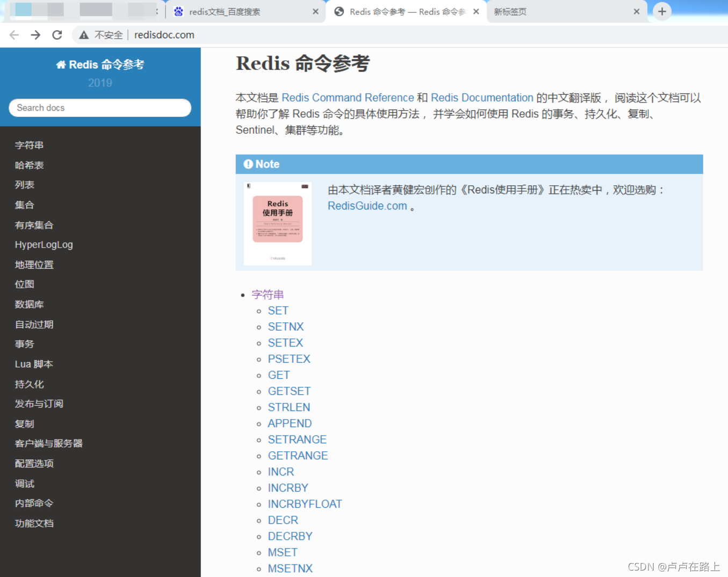The image size is (728, 577).
Task: Open 调试 in the sidebar
Action: (x=25, y=483)
